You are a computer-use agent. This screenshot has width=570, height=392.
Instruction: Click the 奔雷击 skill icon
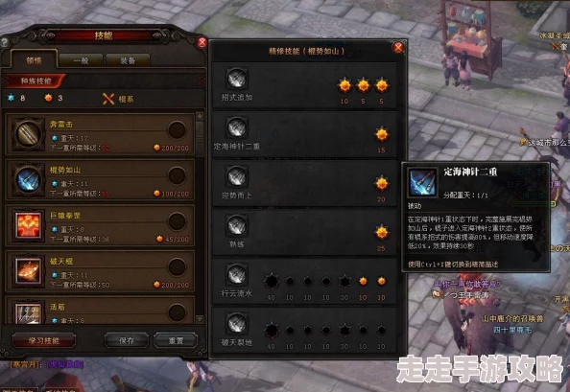(x=29, y=134)
